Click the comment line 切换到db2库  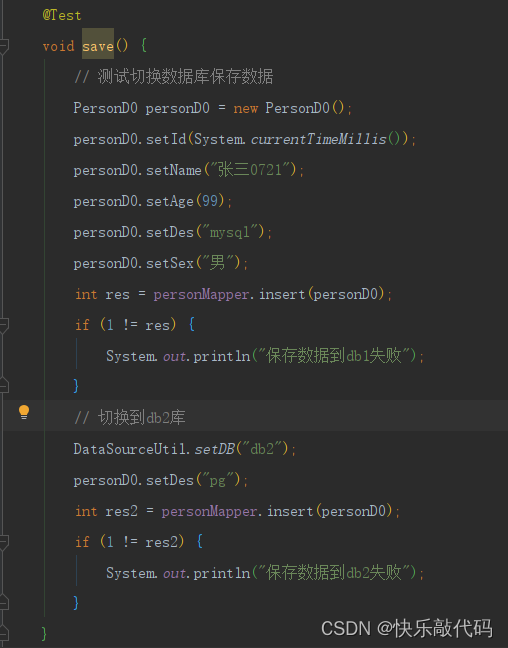click(x=129, y=418)
